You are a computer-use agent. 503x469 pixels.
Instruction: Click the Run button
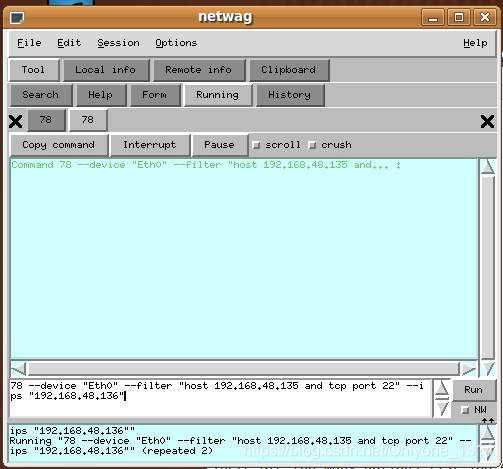point(473,390)
